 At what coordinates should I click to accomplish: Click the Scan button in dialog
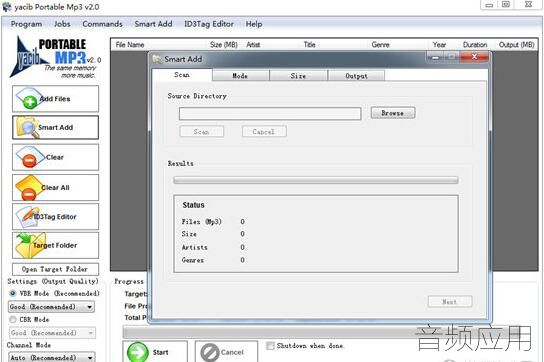(202, 132)
